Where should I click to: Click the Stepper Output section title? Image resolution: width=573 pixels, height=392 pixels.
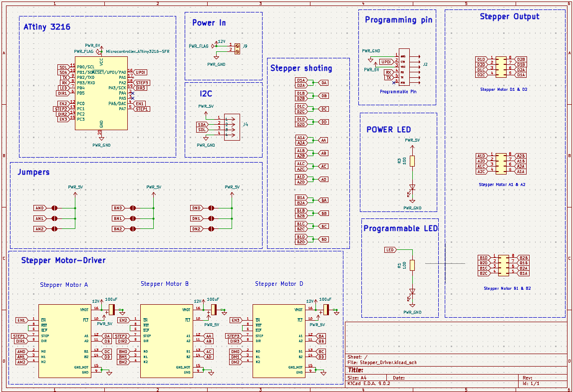point(510,16)
